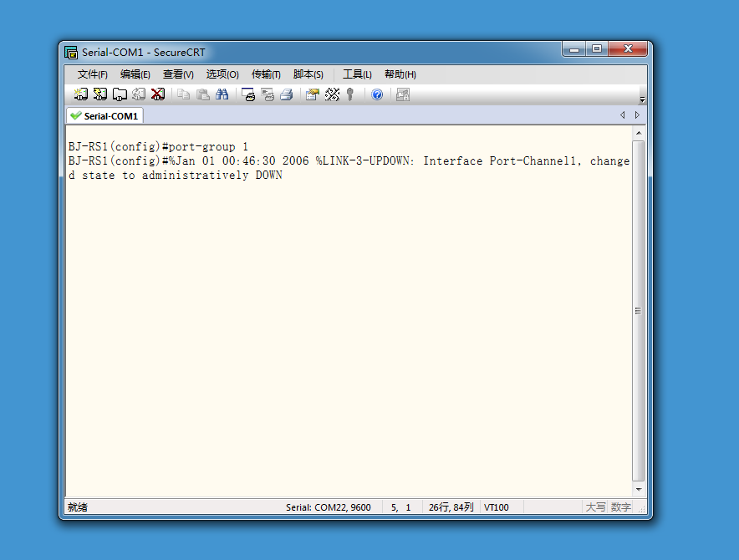Open the 传输(T) menu

[x=266, y=74]
